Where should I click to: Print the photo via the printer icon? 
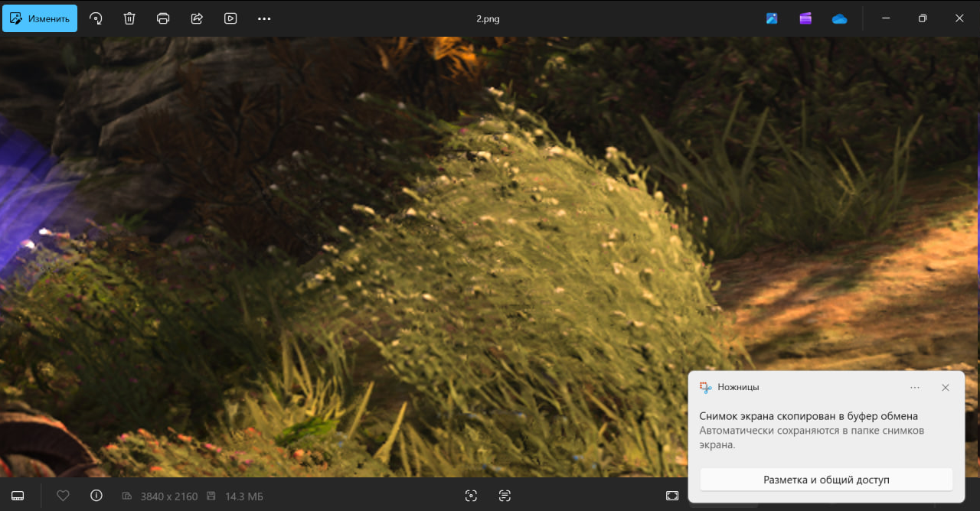click(x=163, y=18)
